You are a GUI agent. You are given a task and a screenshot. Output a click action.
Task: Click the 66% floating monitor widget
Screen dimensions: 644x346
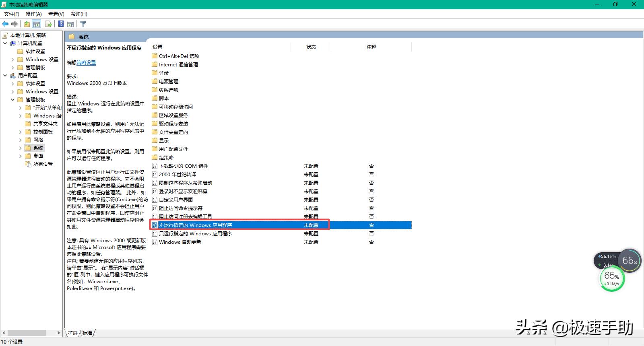(629, 261)
